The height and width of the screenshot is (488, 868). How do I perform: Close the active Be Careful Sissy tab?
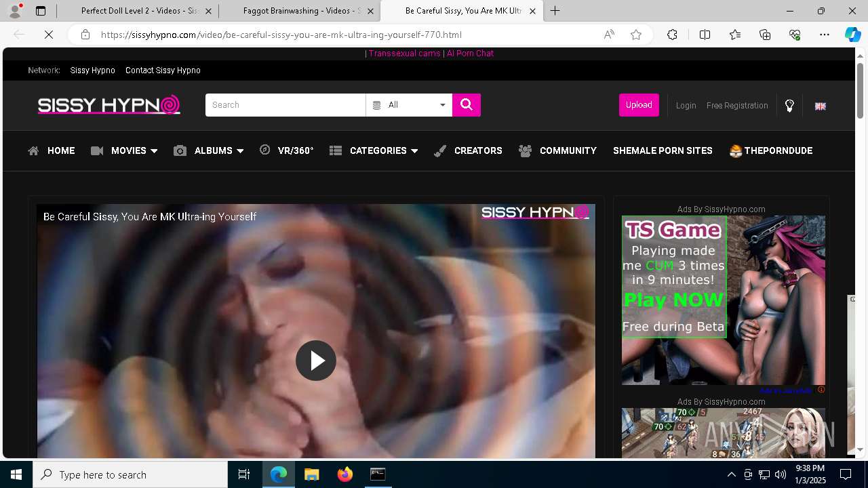pyautogui.click(x=532, y=11)
